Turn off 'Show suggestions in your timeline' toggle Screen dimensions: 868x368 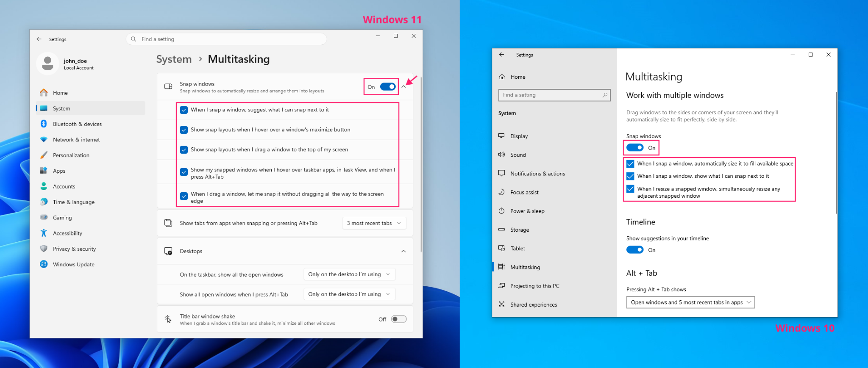tap(635, 250)
